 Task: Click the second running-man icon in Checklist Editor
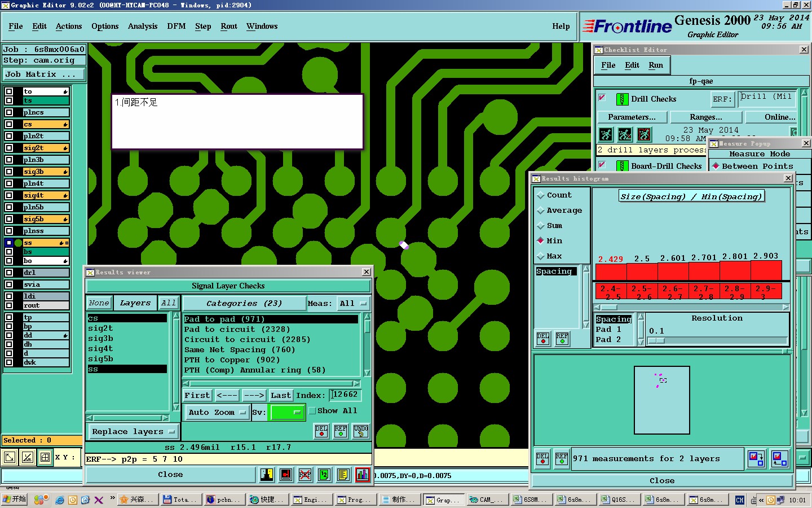point(625,134)
